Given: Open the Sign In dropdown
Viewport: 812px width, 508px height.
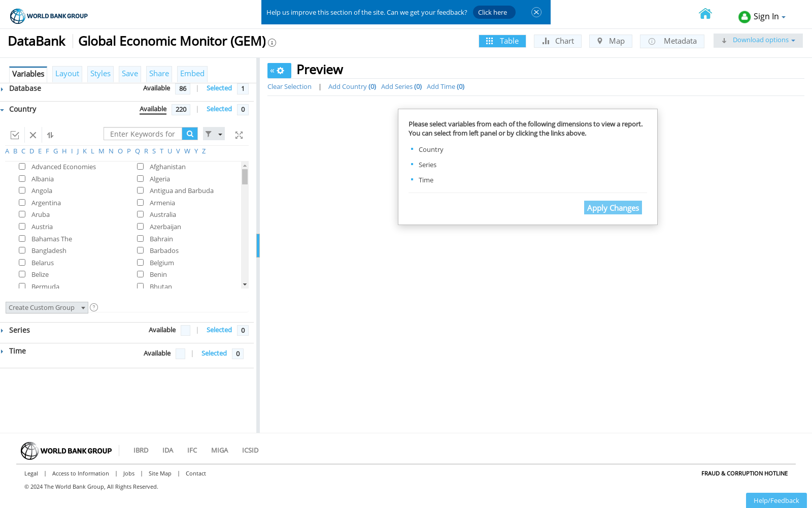Looking at the screenshot, I should 762,17.
